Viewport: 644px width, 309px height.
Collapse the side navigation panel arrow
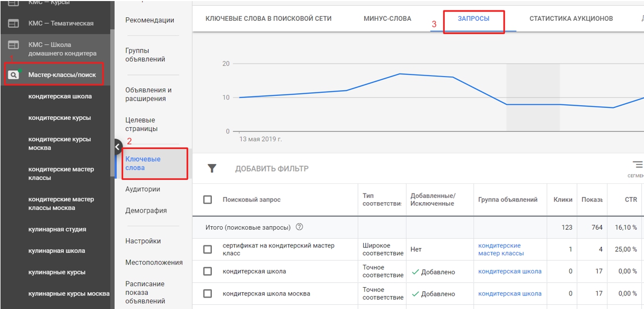(x=117, y=147)
